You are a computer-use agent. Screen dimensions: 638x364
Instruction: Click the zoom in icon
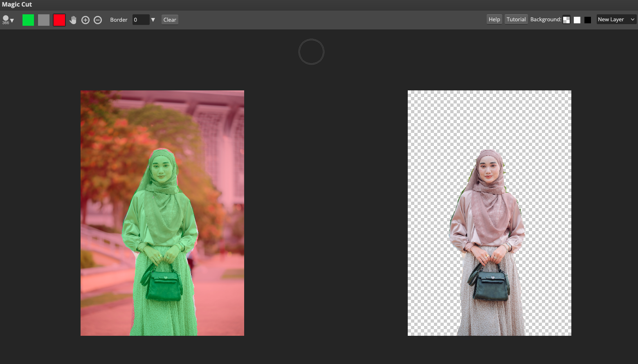(x=85, y=20)
